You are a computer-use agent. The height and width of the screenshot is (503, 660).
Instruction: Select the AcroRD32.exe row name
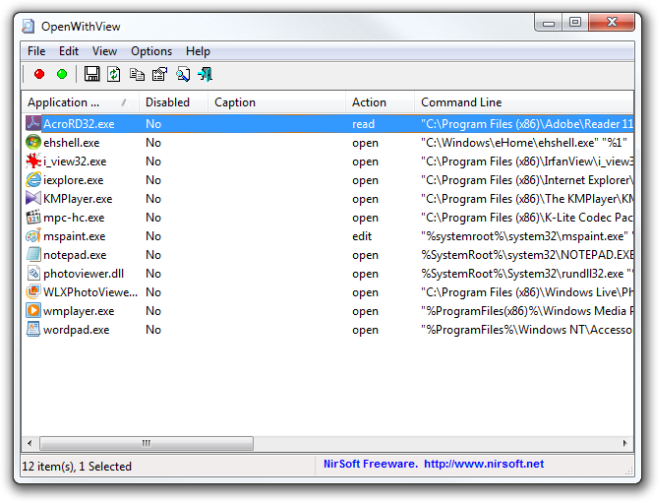[79, 124]
